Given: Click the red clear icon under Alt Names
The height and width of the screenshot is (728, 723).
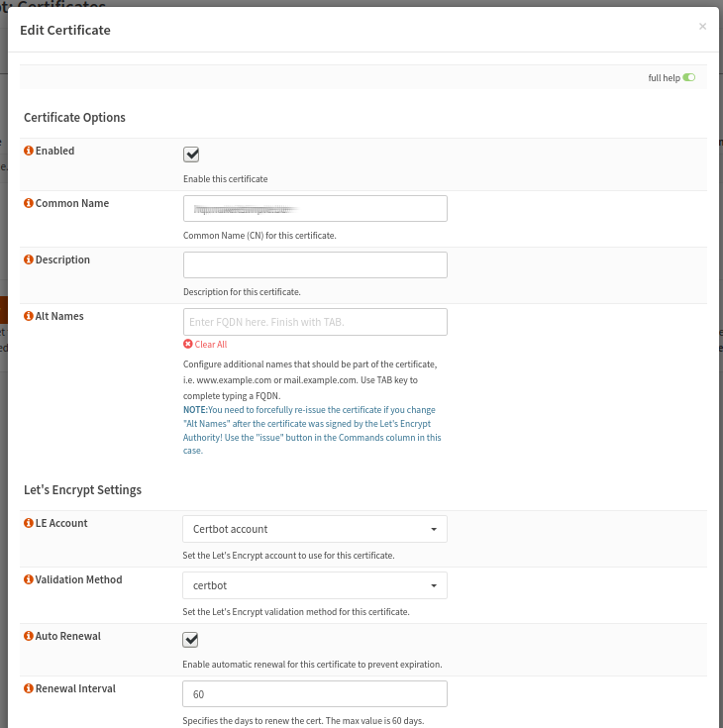Looking at the screenshot, I should point(188,344).
